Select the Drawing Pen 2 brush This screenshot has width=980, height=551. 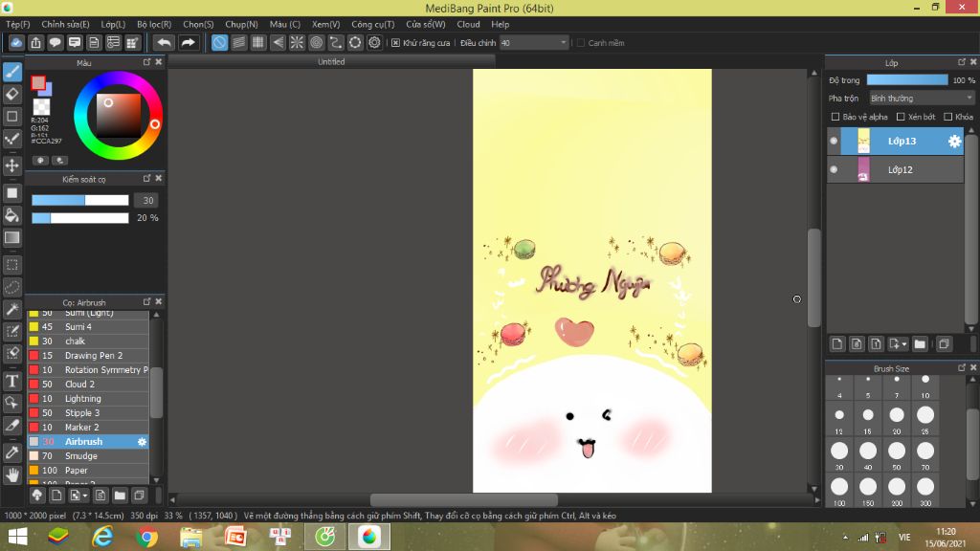point(87,356)
